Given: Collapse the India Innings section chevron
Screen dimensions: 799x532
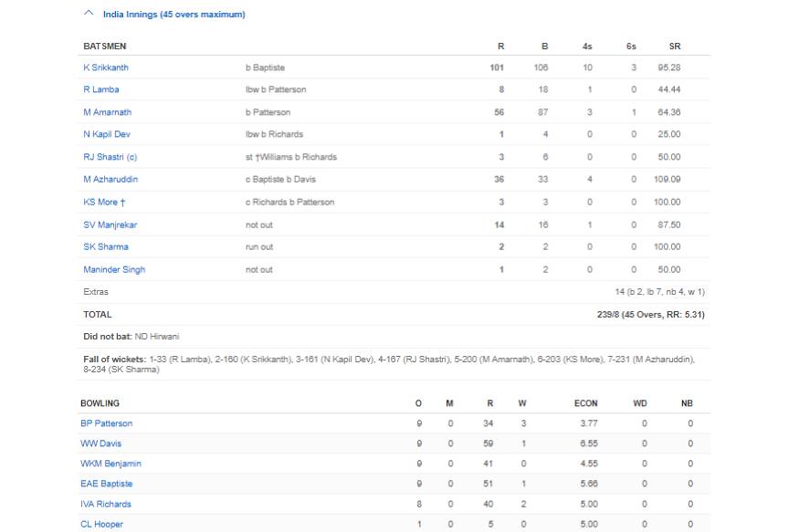Looking at the screenshot, I should 89,15.
